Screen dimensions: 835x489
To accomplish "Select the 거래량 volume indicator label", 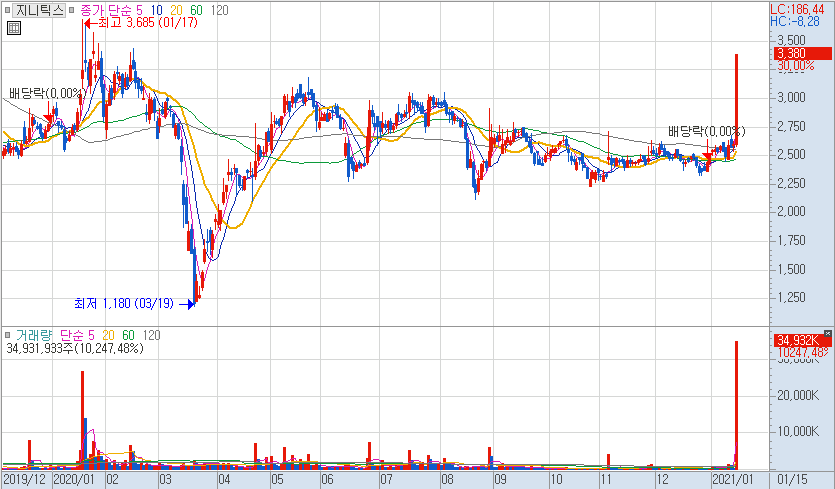I will [34, 335].
